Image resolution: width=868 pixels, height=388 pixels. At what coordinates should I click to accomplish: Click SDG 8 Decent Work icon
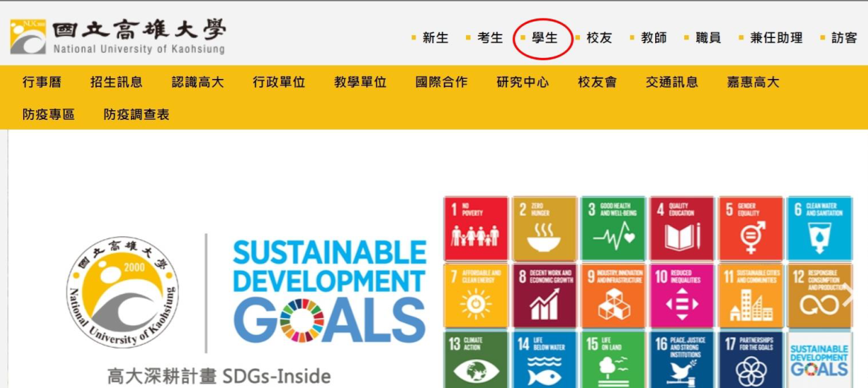click(544, 296)
